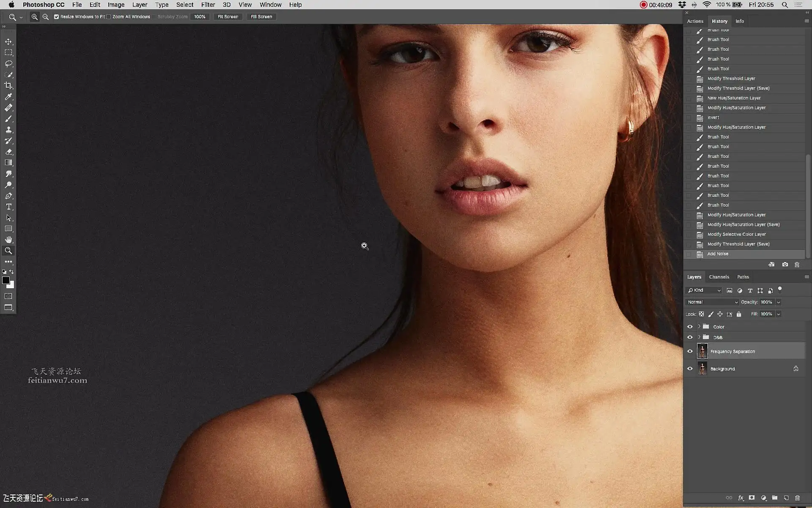Click the foreground color swatch
The image size is (812, 508).
pos(6,280)
